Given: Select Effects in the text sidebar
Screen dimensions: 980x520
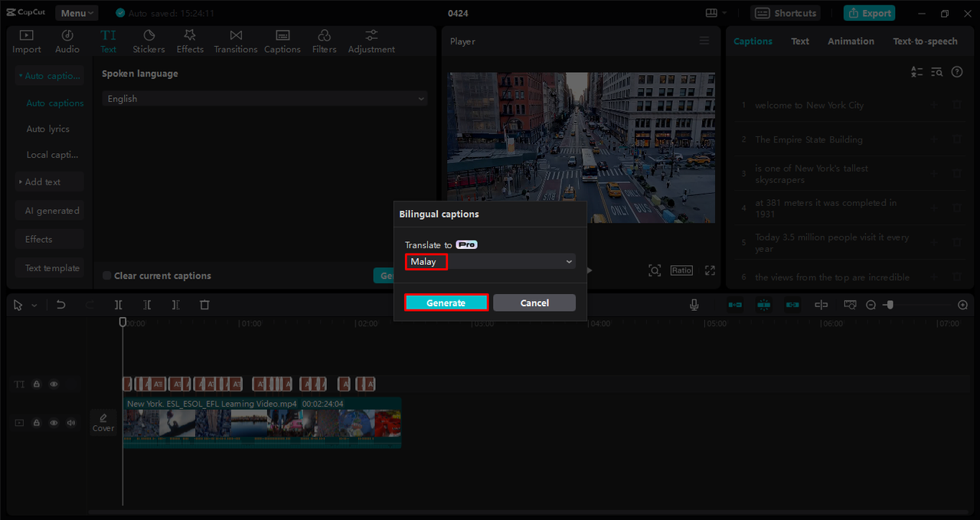Looking at the screenshot, I should tap(49, 240).
